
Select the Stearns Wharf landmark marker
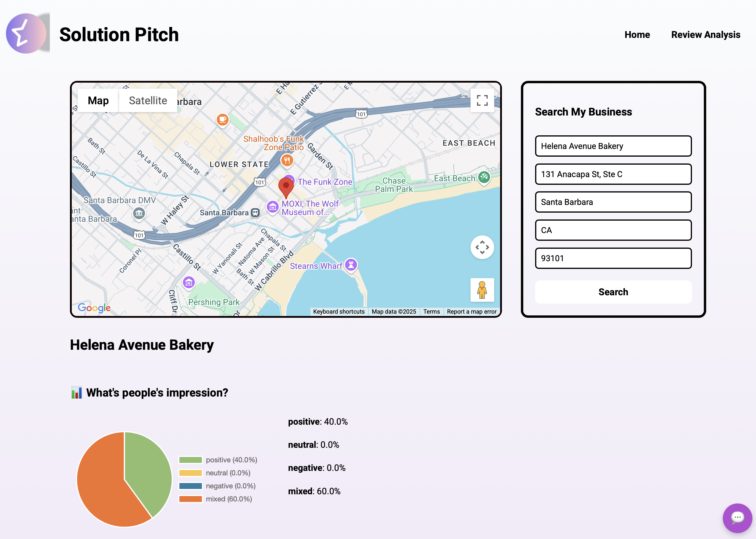[351, 265]
